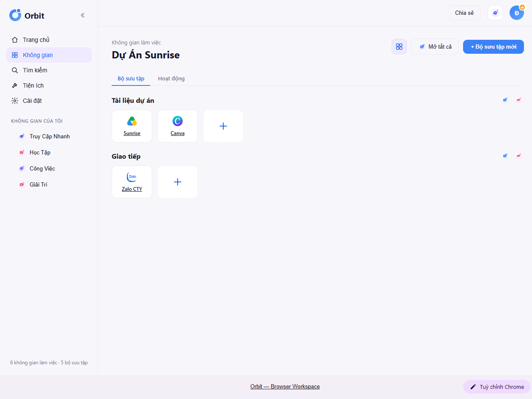Viewport: 532px width, 399px height.
Task: Create a new collection with Bộ sưu tập mới
Action: coord(494,47)
